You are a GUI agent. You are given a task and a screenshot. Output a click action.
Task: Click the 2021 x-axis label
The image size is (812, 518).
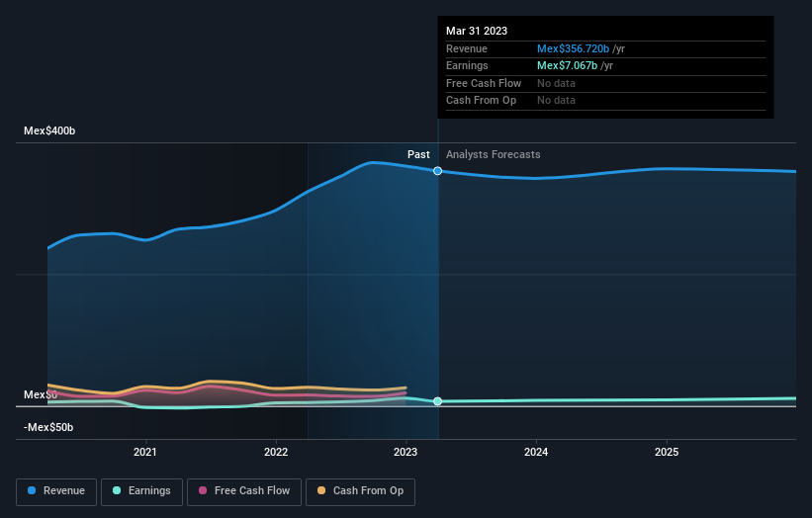[x=145, y=452]
